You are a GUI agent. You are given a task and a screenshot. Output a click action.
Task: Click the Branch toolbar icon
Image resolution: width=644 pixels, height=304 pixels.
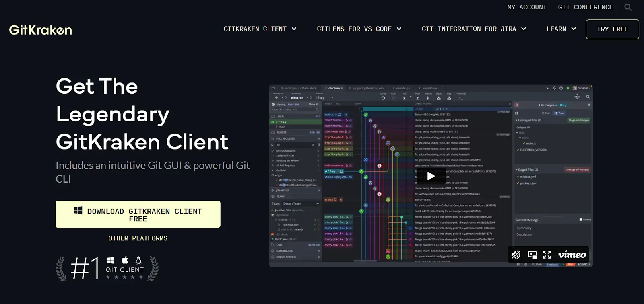click(428, 98)
